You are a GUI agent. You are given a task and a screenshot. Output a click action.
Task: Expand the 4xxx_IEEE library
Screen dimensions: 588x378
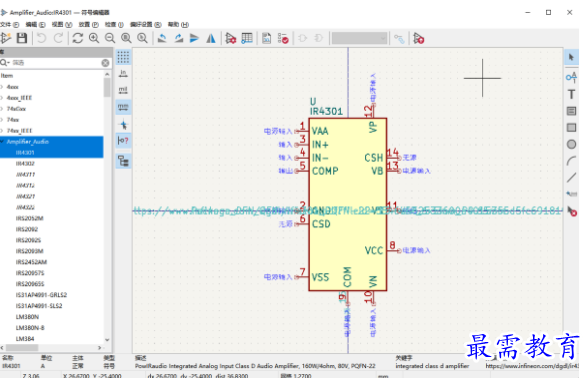(x=2, y=98)
